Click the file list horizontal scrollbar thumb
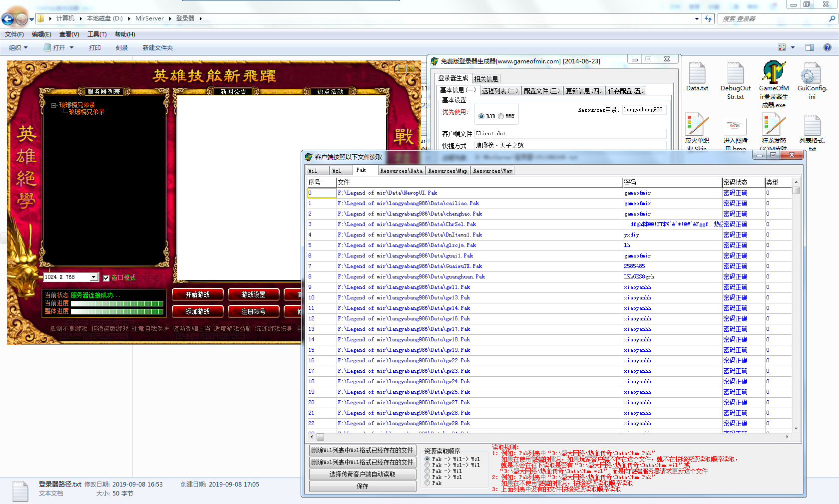839x504 pixels. [321, 437]
